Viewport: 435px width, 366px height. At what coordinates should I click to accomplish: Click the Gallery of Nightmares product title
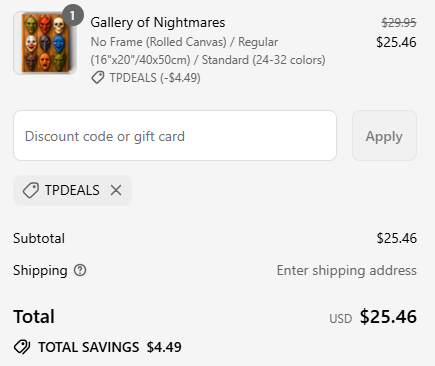158,23
